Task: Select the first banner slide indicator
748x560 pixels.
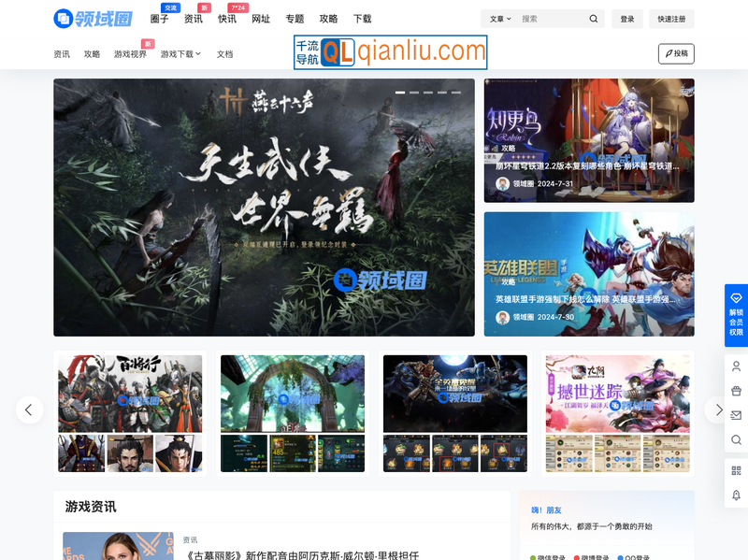Action: [x=400, y=93]
